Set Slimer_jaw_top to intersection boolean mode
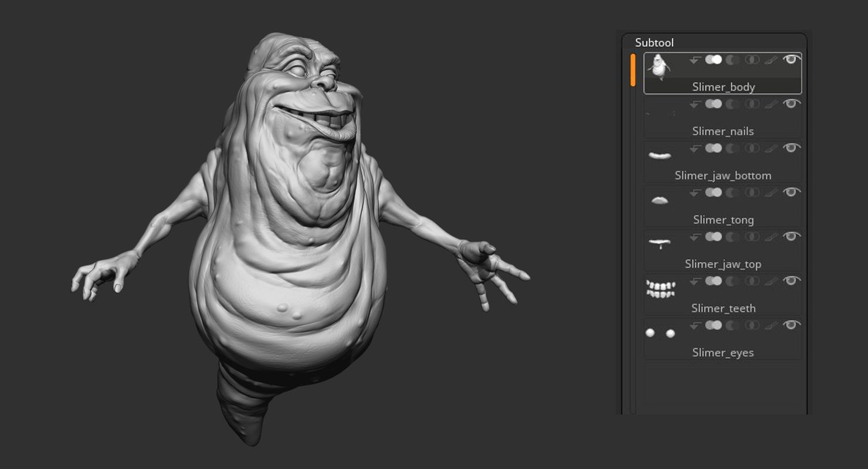The image size is (868, 469). tap(752, 237)
